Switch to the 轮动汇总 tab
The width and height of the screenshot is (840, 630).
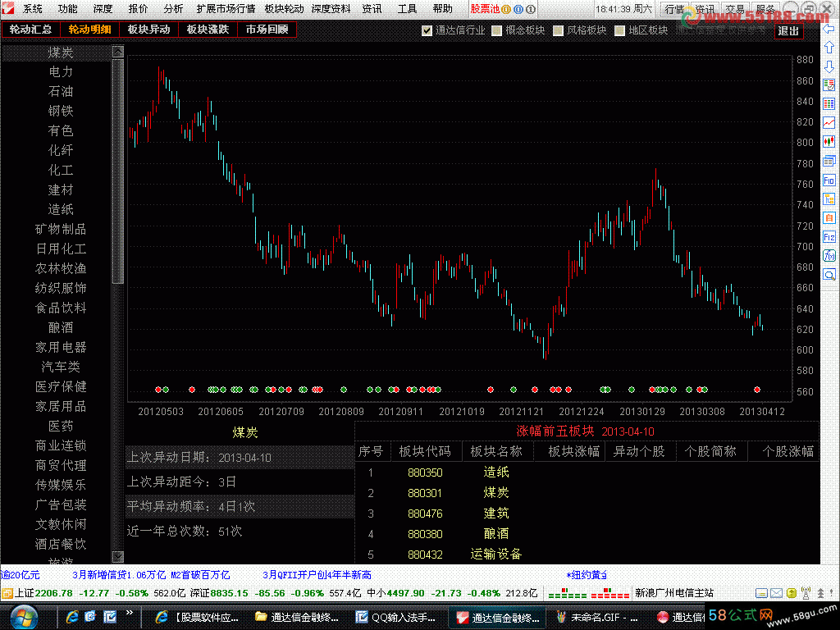(x=30, y=30)
